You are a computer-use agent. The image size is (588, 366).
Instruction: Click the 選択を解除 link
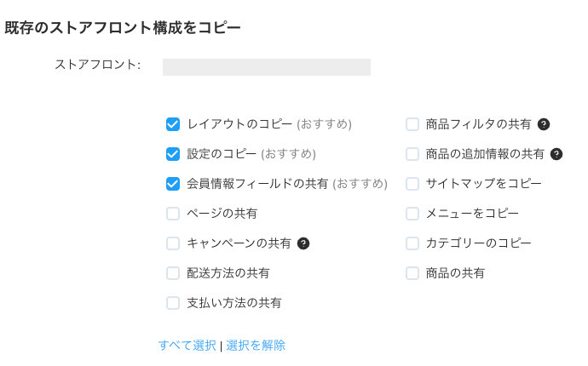(256, 346)
